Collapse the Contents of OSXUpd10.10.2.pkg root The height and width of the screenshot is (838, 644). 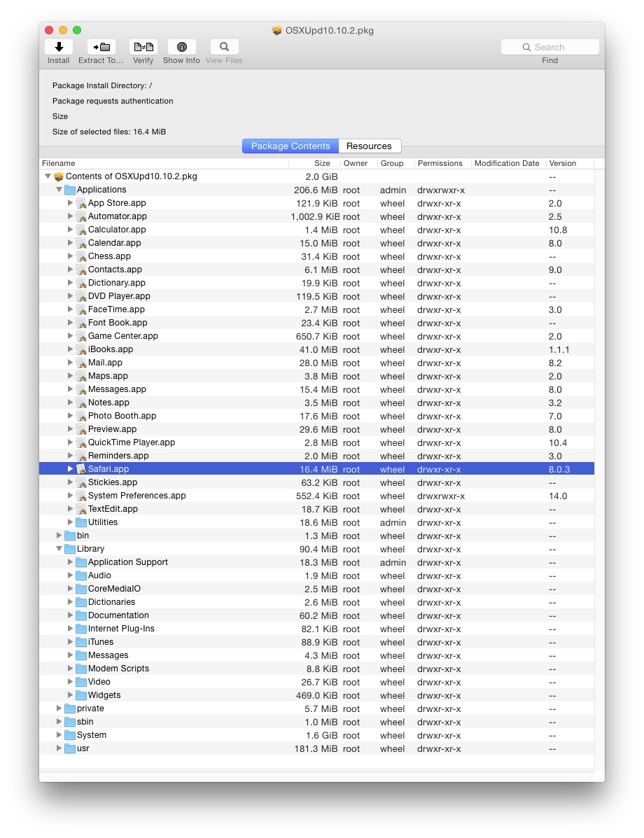click(48, 176)
